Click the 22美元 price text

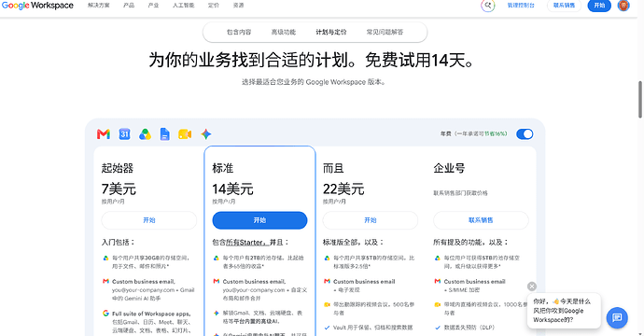coord(343,189)
